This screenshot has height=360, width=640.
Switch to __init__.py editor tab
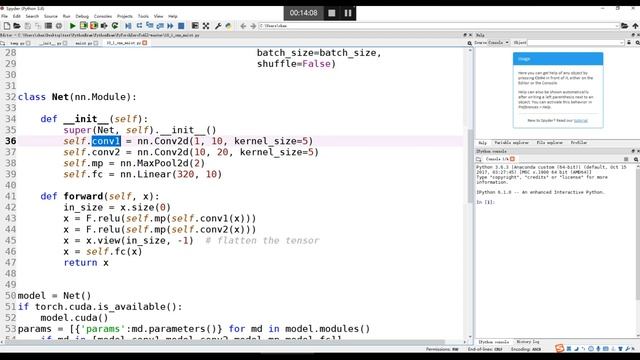point(50,43)
